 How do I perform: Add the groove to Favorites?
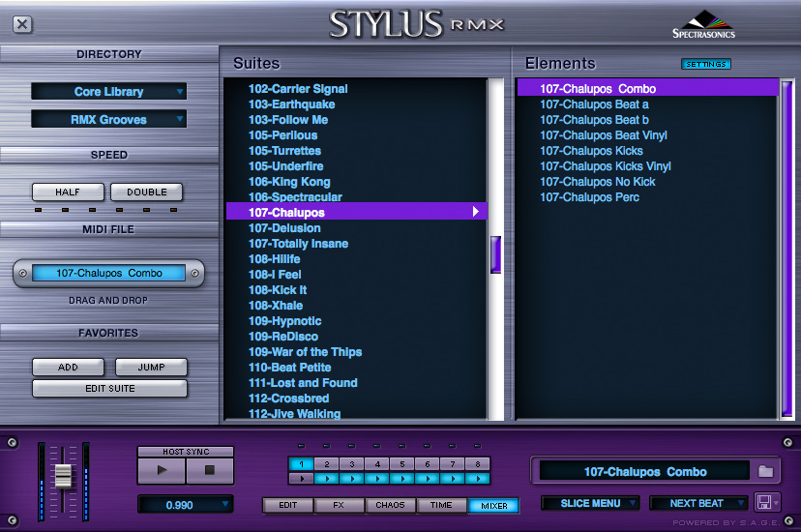pos(68,368)
